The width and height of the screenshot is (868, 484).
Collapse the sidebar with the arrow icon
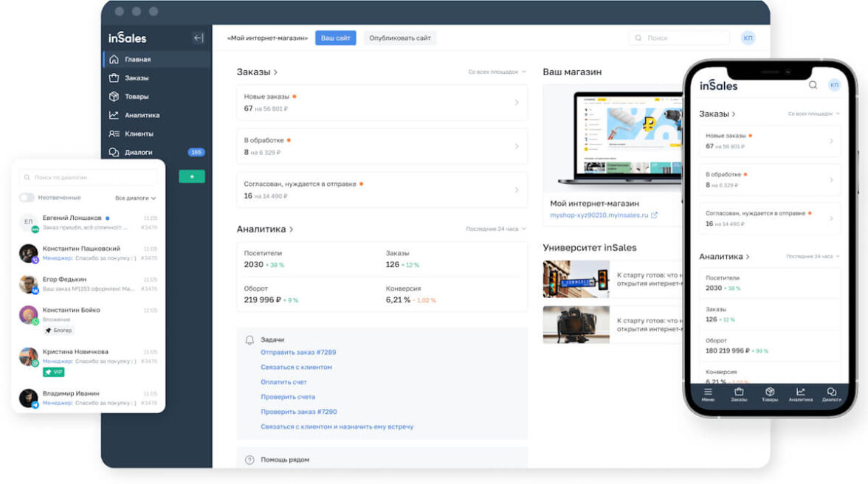198,38
